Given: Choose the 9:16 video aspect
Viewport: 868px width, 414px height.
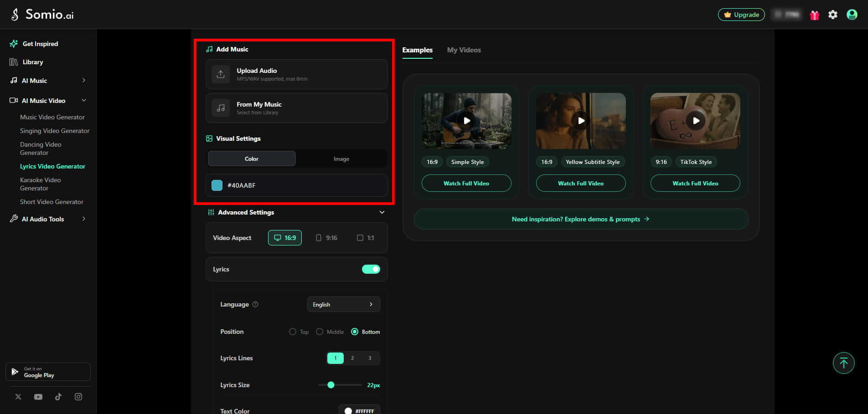Looking at the screenshot, I should point(326,238).
